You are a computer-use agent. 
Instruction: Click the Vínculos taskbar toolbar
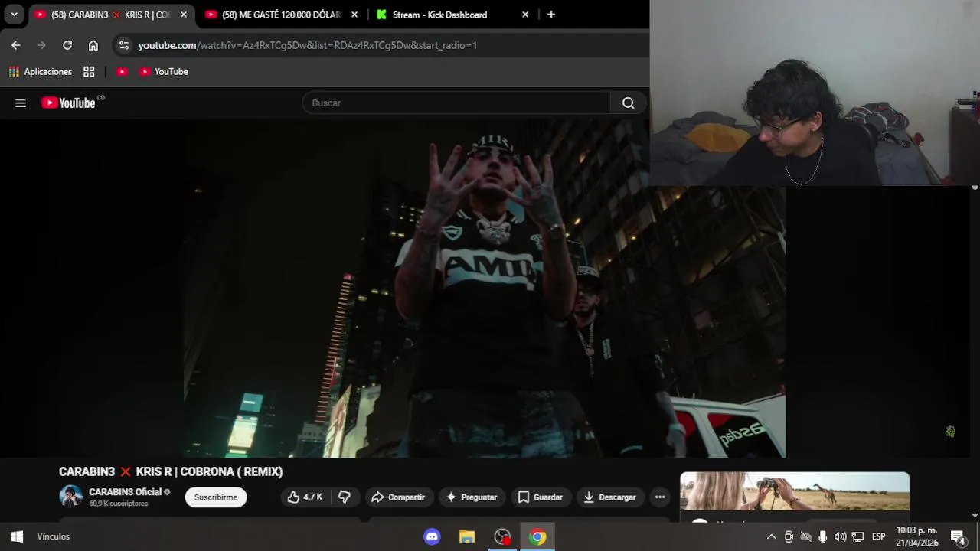pyautogui.click(x=54, y=536)
